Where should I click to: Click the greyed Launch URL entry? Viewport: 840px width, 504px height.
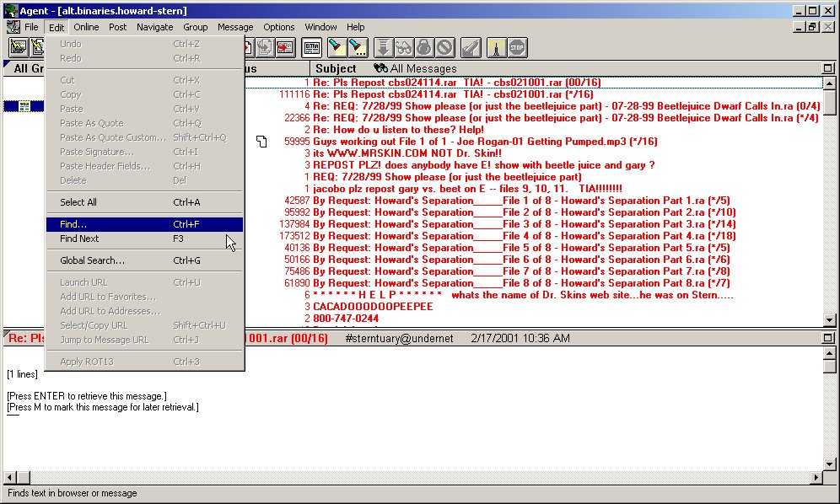pos(144,282)
